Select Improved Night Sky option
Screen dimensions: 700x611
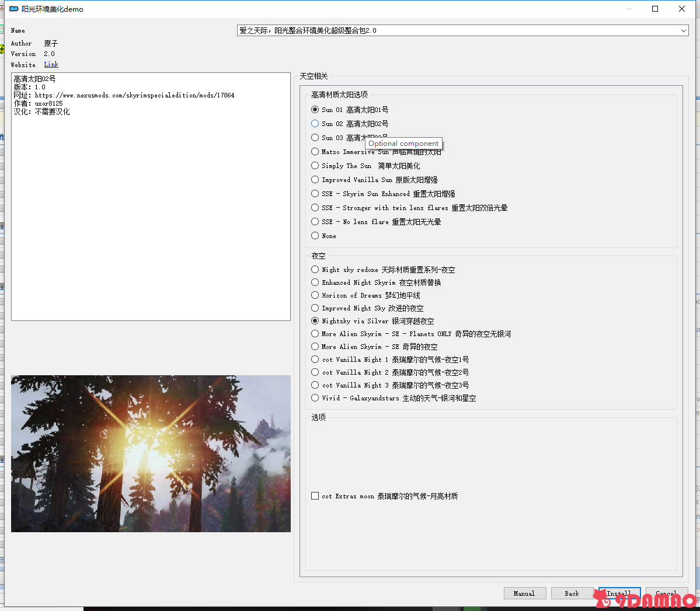pos(315,308)
